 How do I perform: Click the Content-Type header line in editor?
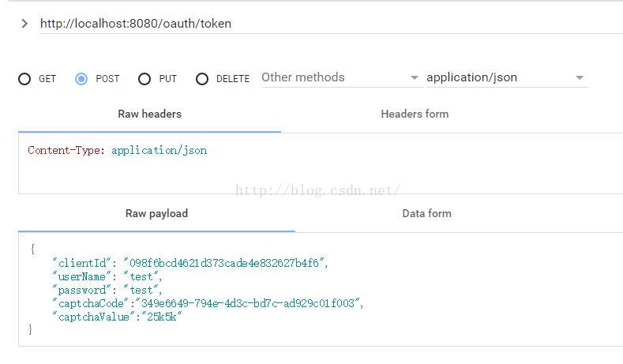pyautogui.click(x=117, y=150)
